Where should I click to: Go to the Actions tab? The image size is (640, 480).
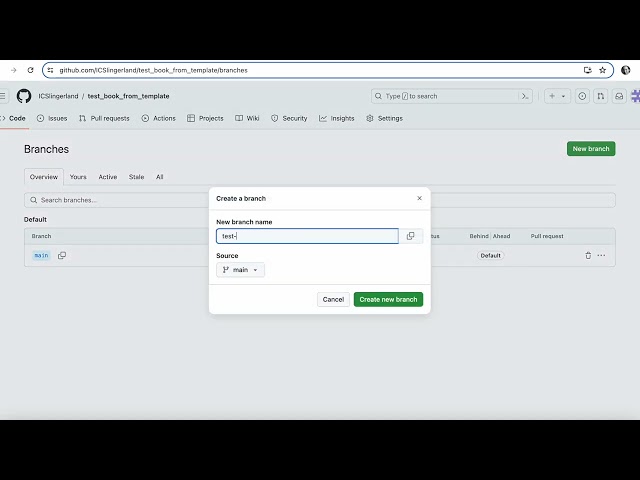coord(158,118)
